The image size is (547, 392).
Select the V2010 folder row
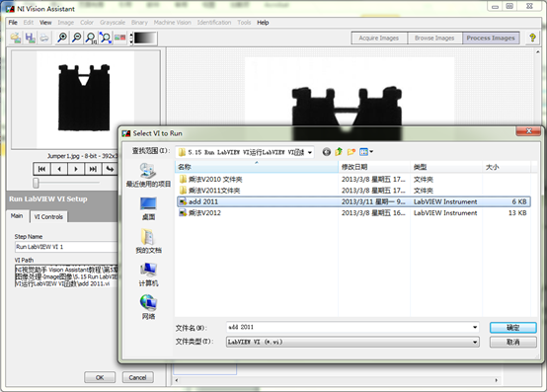pyautogui.click(x=353, y=180)
